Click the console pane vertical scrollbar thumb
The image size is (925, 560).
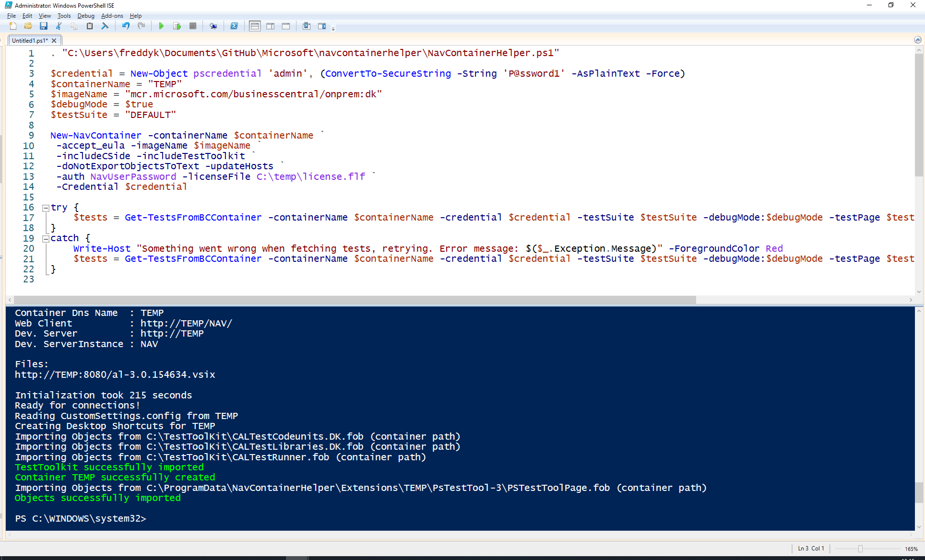point(919,492)
